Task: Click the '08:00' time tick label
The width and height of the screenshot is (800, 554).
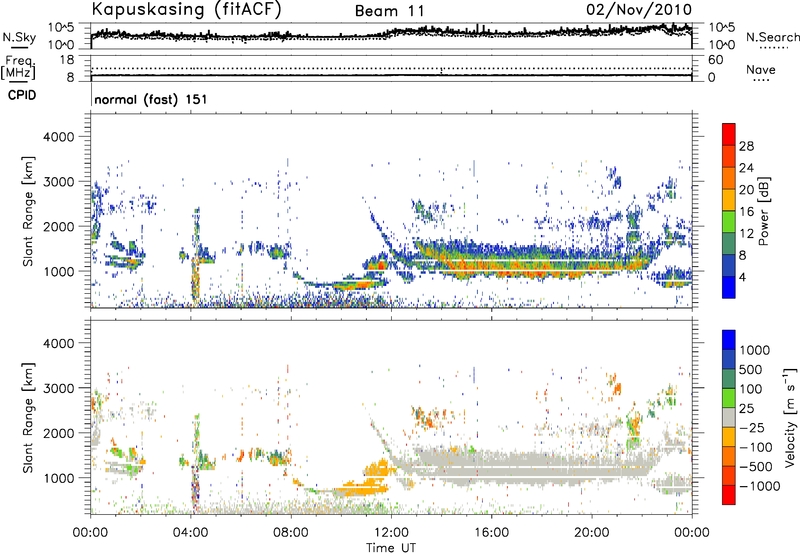Action: click(x=291, y=533)
